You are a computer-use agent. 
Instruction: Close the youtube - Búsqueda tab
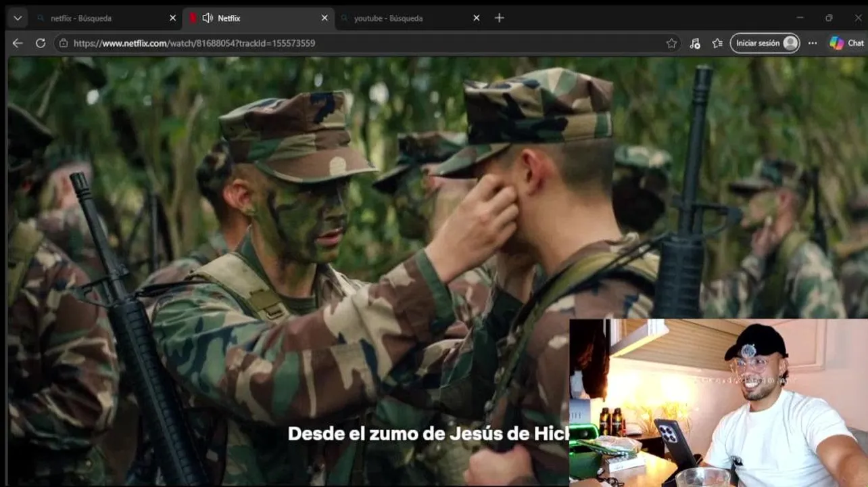click(476, 18)
